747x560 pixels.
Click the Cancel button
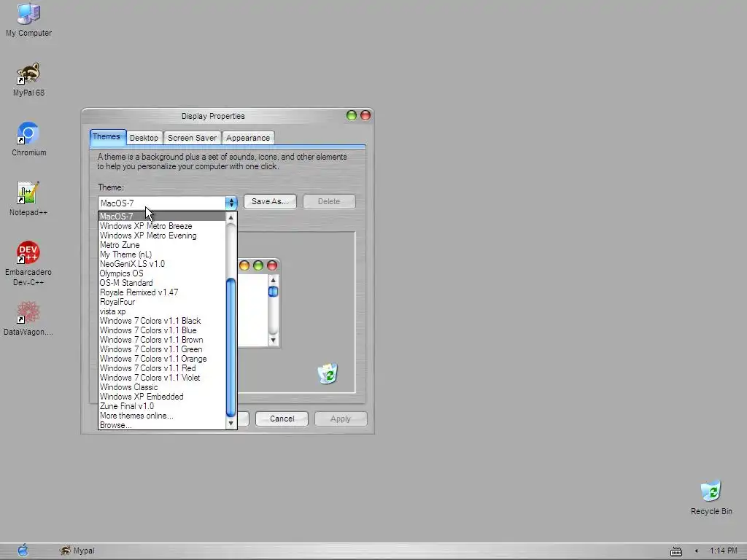pos(282,419)
